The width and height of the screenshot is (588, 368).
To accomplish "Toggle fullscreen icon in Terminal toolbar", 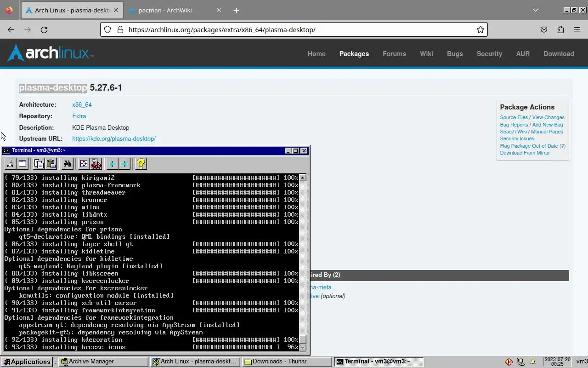I will click(84, 164).
